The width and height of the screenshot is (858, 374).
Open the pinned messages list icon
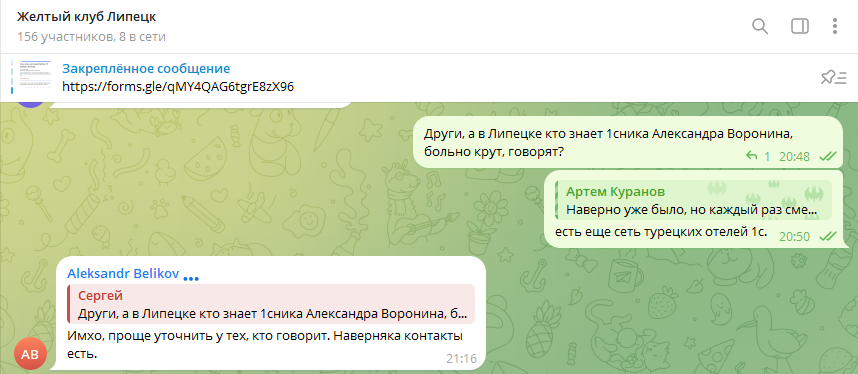pyautogui.click(x=833, y=78)
